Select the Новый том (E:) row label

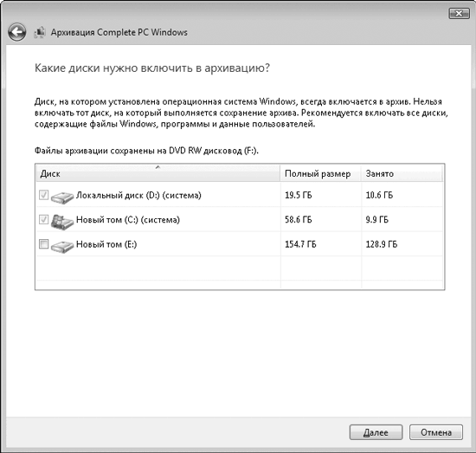tap(106, 244)
